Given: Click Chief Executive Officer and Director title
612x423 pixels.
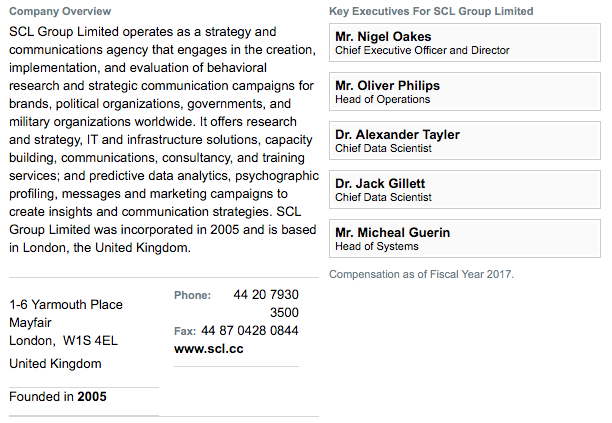Looking at the screenshot, I should (422, 50).
